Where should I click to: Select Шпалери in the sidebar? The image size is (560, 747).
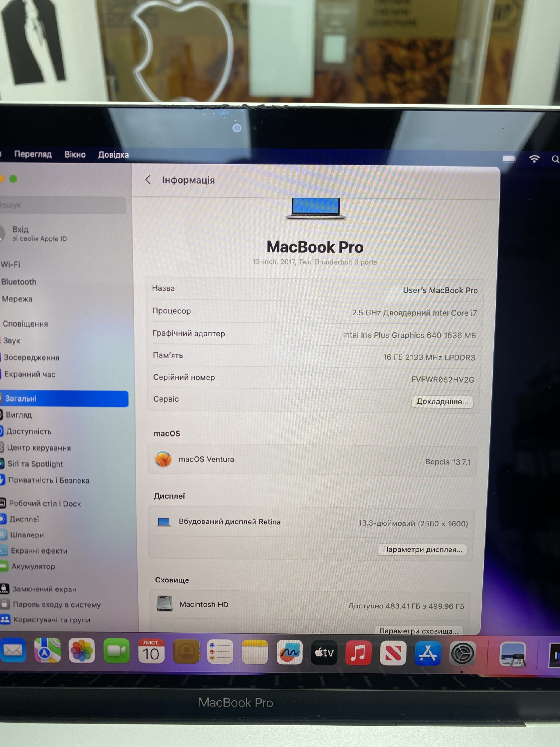pyautogui.click(x=27, y=535)
